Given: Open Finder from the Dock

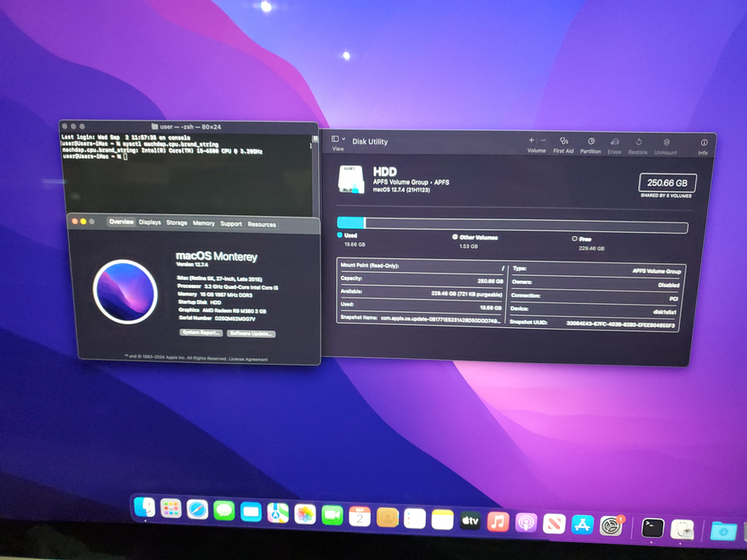Looking at the screenshot, I should coord(144,508).
